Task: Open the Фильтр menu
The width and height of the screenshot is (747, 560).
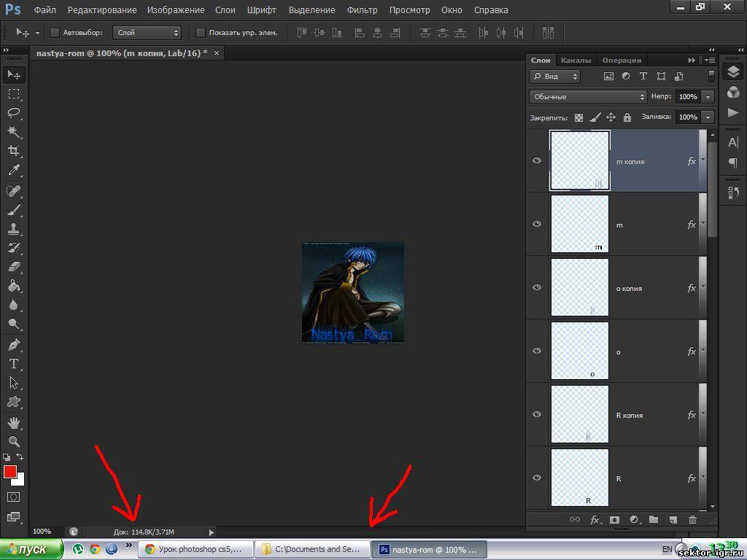Action: pos(362,9)
